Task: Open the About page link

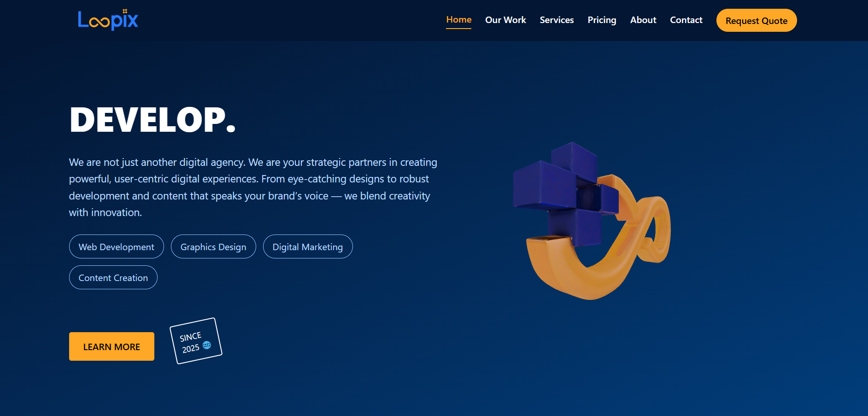Action: 643,20
